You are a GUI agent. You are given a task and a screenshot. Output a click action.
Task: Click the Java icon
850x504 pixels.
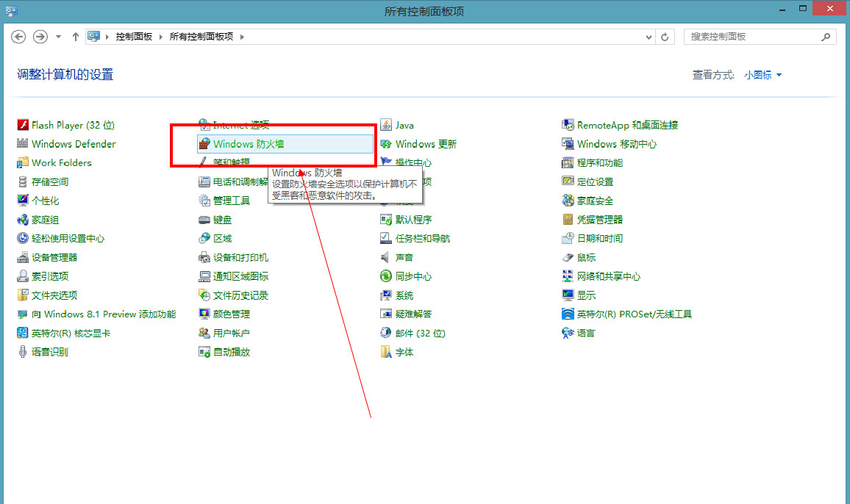point(386,125)
